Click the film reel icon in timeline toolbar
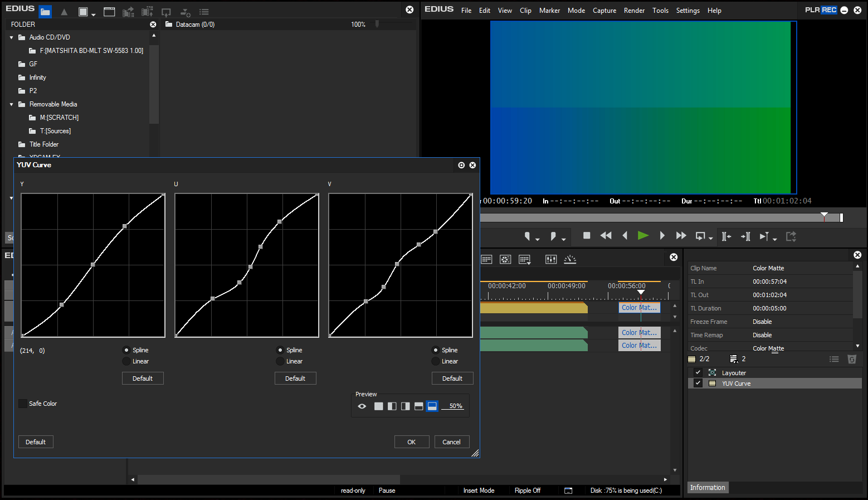The height and width of the screenshot is (500, 868). click(x=505, y=259)
